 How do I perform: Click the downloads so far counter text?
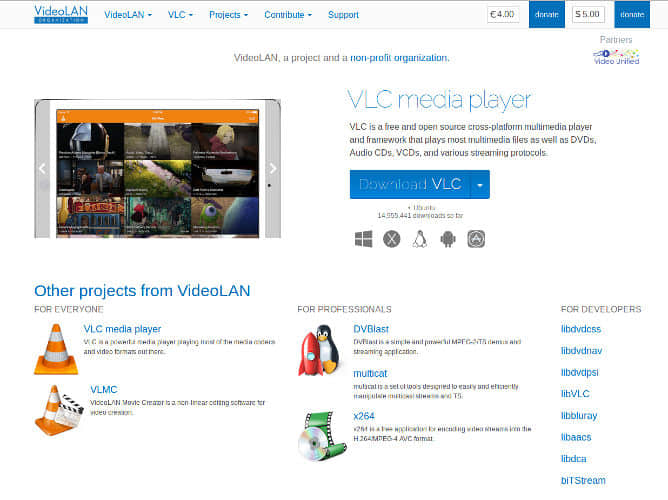tap(420, 216)
